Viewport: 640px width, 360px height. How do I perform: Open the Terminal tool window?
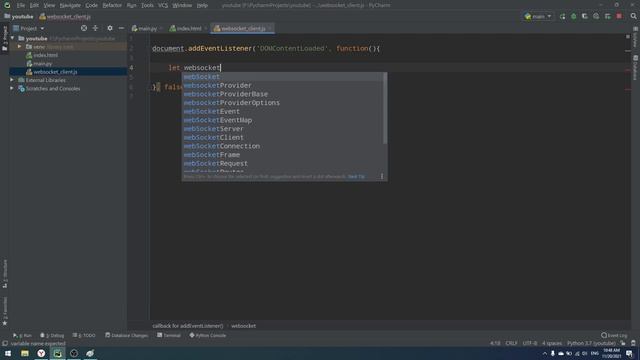(169, 335)
